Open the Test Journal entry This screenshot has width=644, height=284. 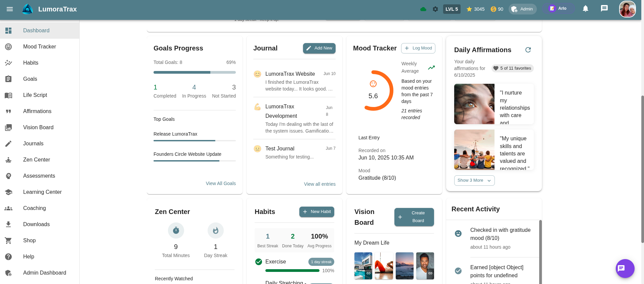[294, 152]
